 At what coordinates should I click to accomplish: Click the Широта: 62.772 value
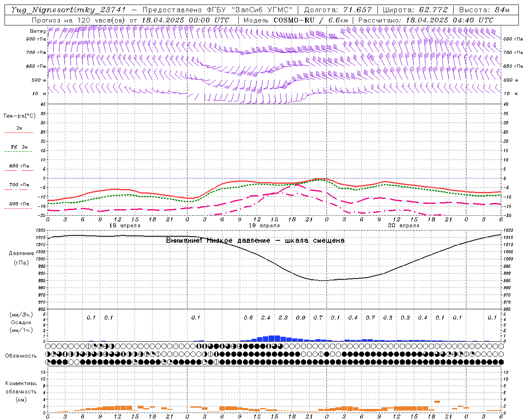pyautogui.click(x=415, y=10)
